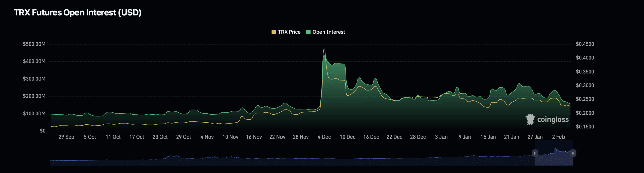Select the 2 Feb date label
Screen dimensions: 644x173
(x=558, y=137)
